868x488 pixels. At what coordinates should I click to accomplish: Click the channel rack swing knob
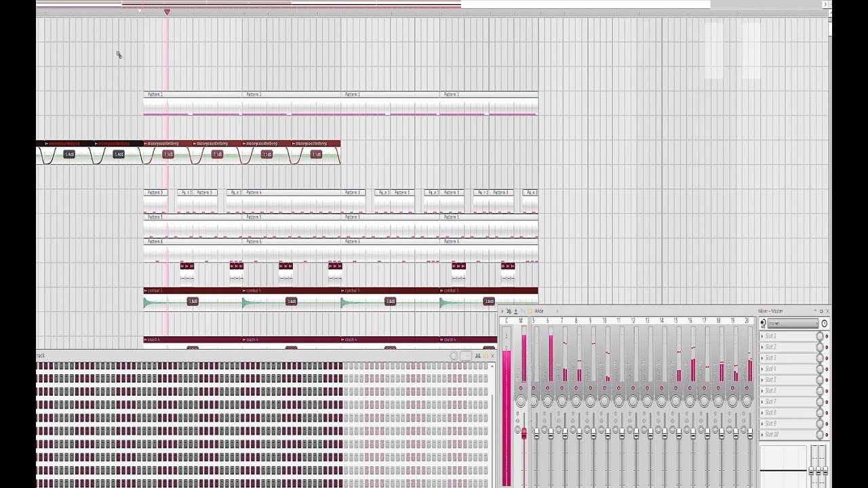coord(454,355)
